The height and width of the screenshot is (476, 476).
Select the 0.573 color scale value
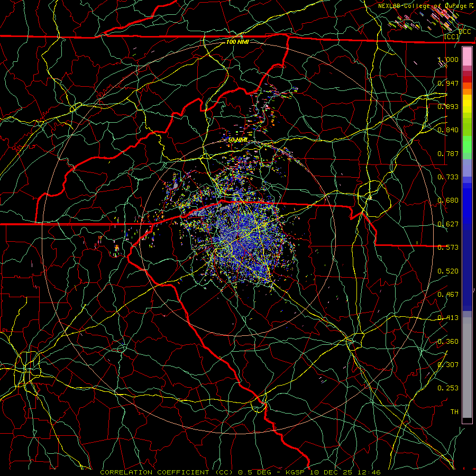point(448,248)
